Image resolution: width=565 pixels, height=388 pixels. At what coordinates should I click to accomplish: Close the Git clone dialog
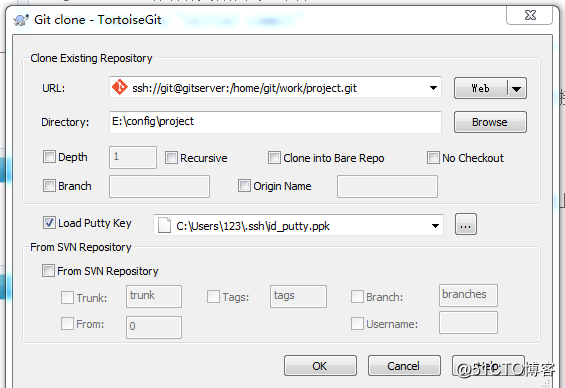point(530,15)
